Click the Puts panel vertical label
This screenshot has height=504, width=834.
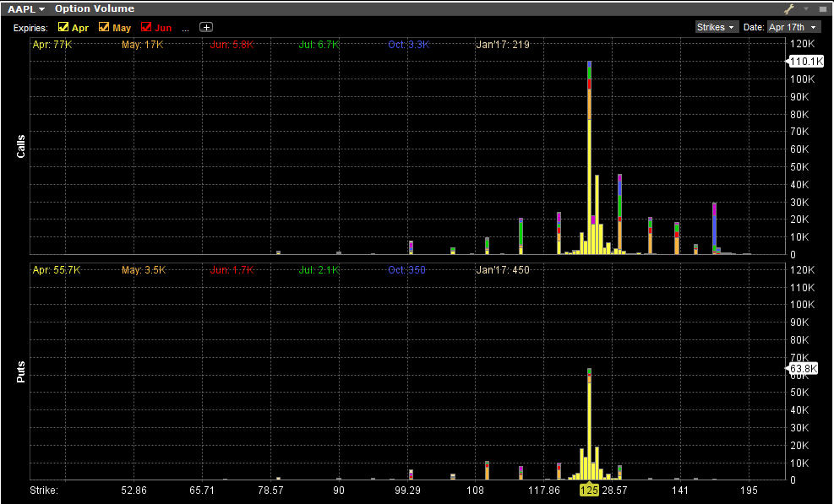click(x=21, y=371)
